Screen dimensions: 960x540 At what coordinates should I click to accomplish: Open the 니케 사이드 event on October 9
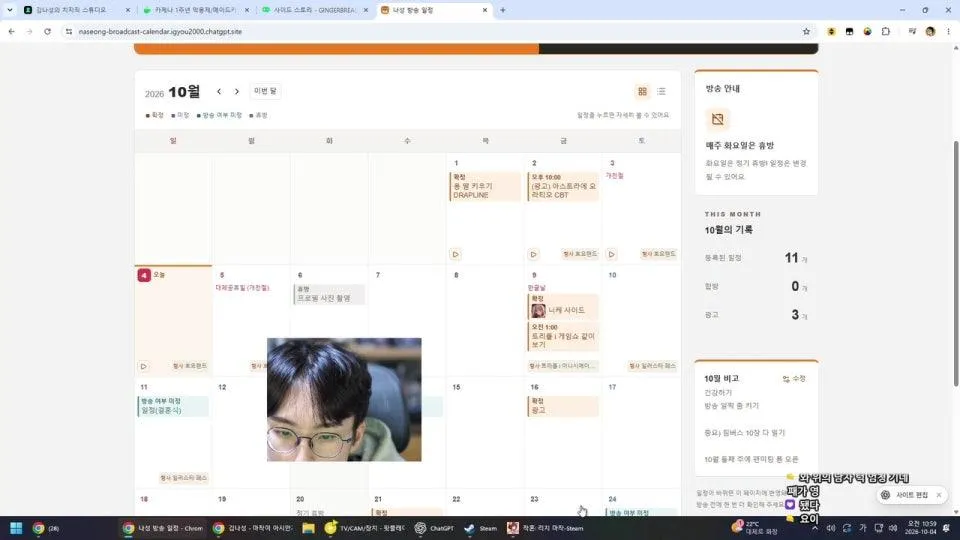pyautogui.click(x=563, y=306)
